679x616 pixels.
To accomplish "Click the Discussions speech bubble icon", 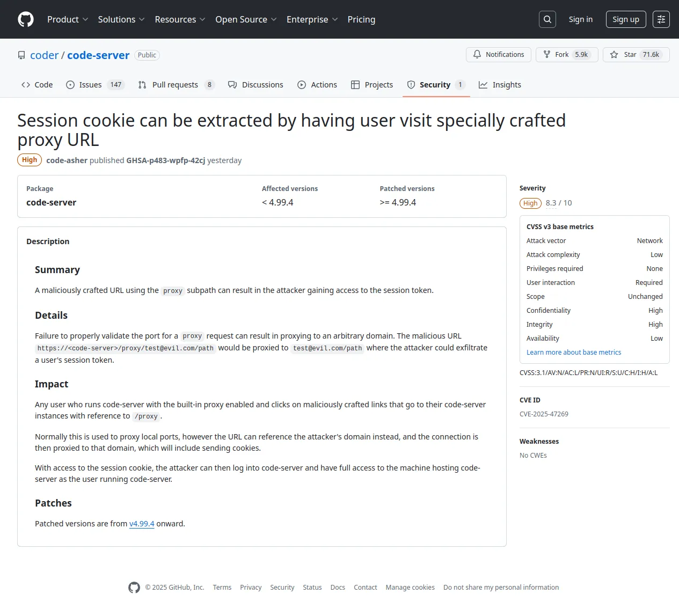I will tap(232, 85).
